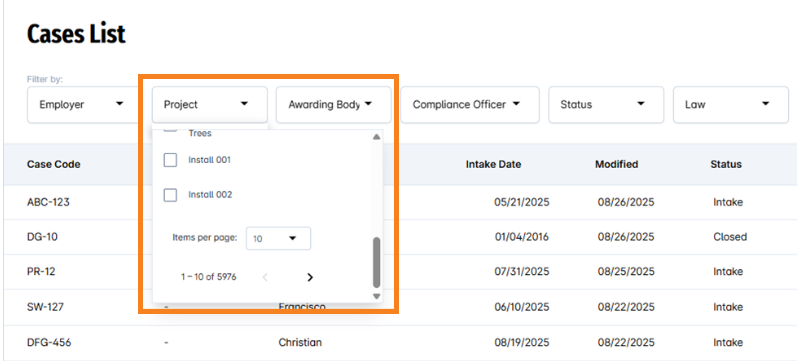This screenshot has width=804, height=361.
Task: Open the Status filter dropdown
Action: point(606,105)
